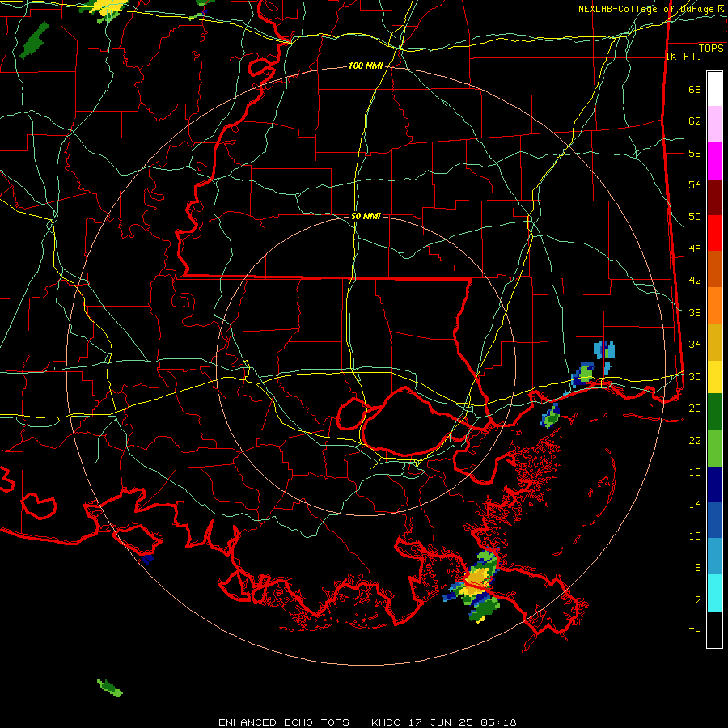The height and width of the screenshot is (728, 728).
Task: Click the light blue echo pair on the eastern coast
Action: (x=604, y=349)
